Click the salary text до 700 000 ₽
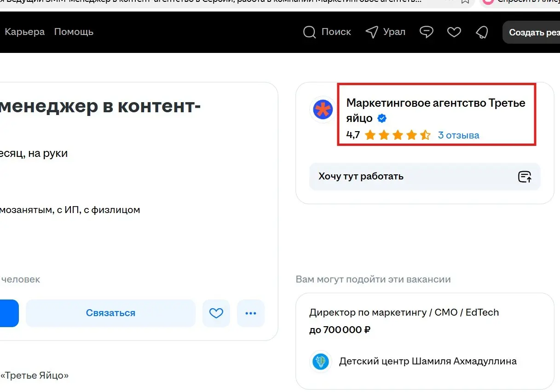Screen dimensions: 560x392 340,330
